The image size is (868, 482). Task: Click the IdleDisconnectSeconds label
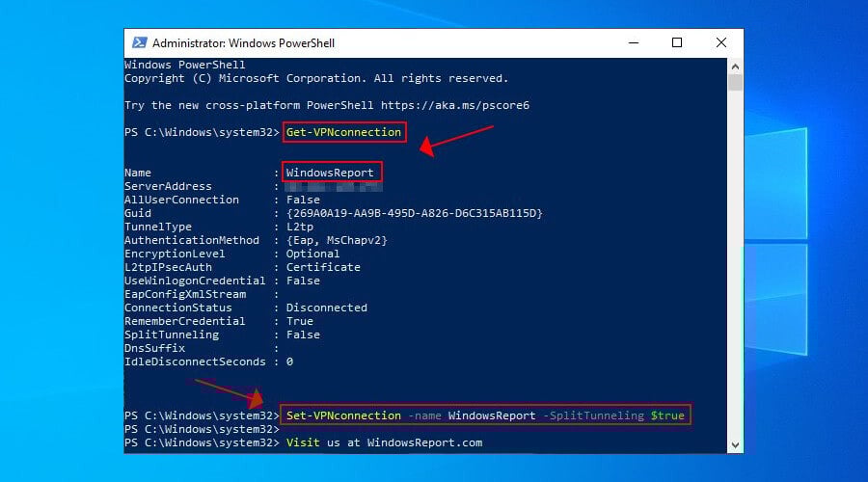coord(195,361)
